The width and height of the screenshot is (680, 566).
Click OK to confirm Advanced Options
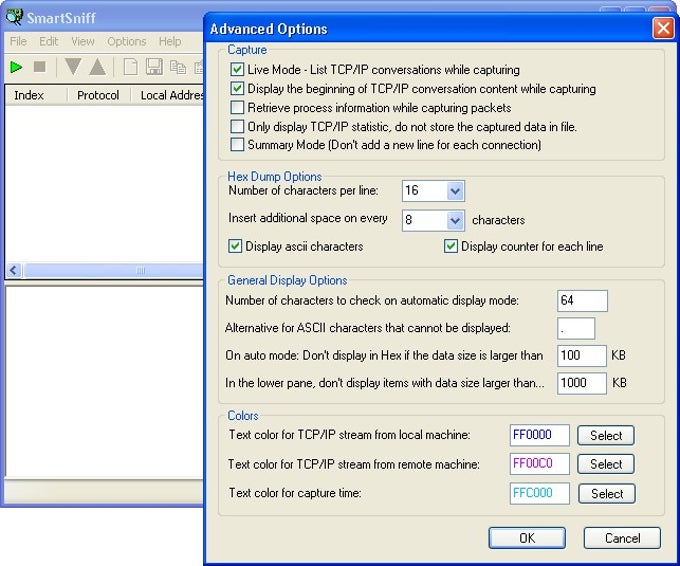click(527, 538)
